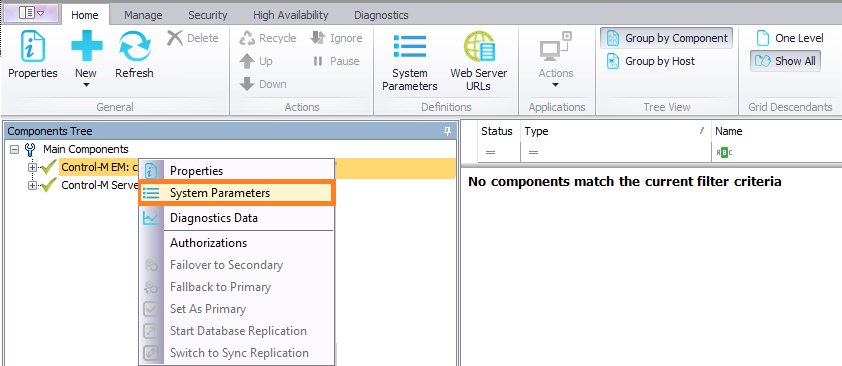Click Pause in Actions group
This screenshot has height=366, width=842.
coord(336,61)
